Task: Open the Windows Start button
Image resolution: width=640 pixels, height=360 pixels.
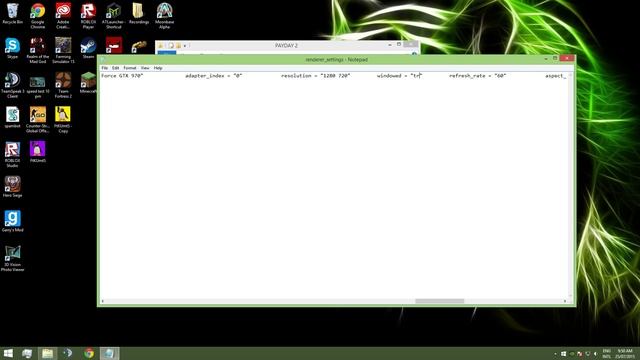Action: tap(8, 353)
